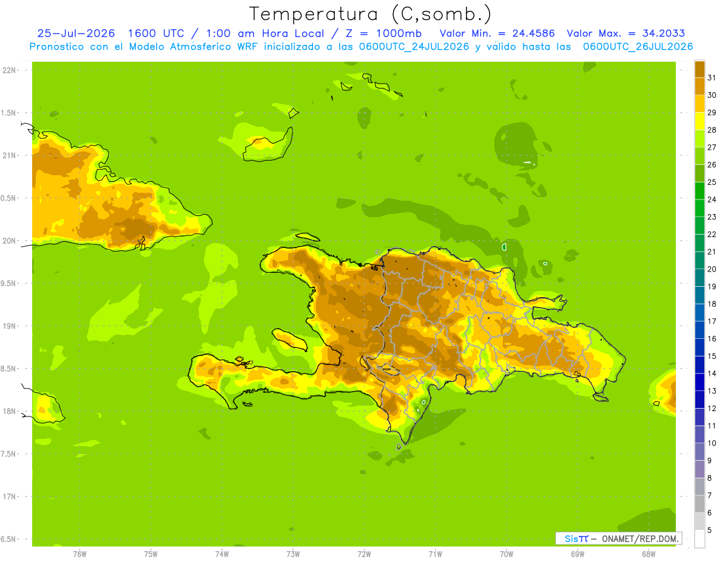Click the colorbar value label 29

click(712, 113)
